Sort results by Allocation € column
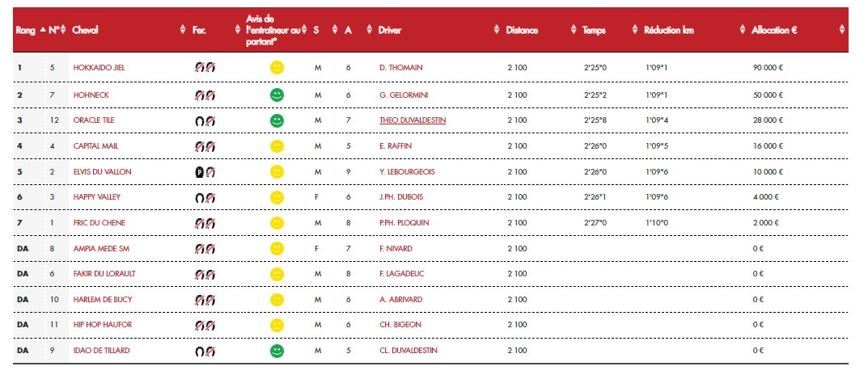The height and width of the screenshot is (379, 868). tap(774, 30)
